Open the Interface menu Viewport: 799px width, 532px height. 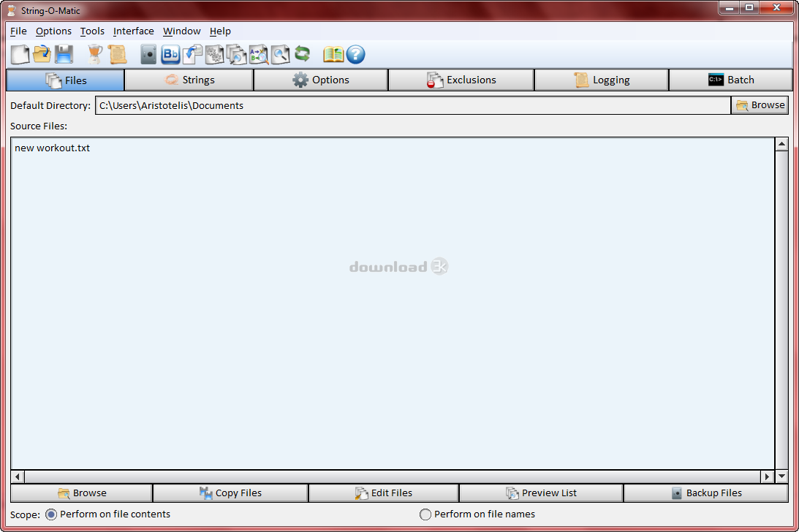[134, 31]
